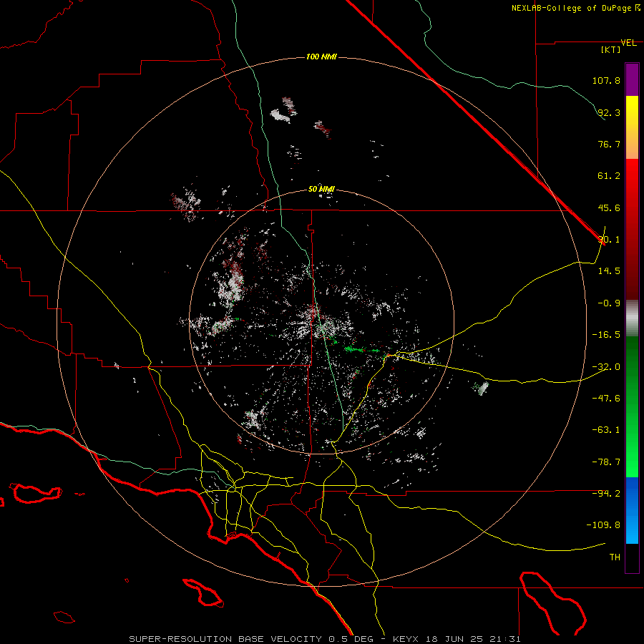The height and width of the screenshot is (644, 644).
Task: Click the NEXLAB-College of DuPage label
Action: [576, 8]
